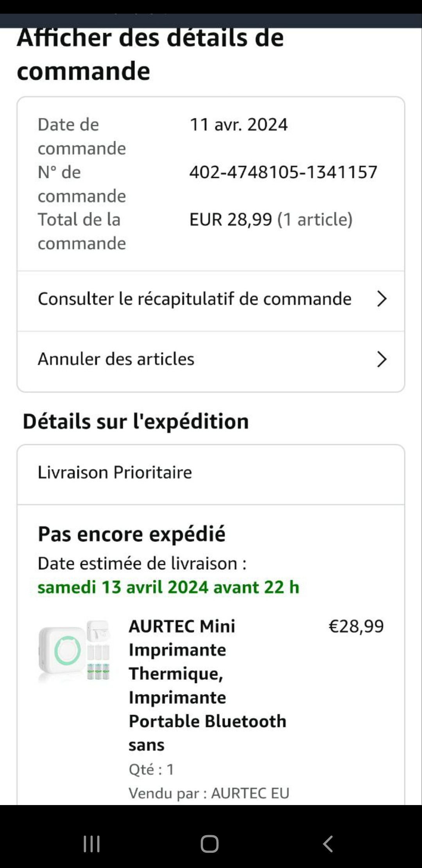Tap order total EUR 28,99 (1 article)

[271, 219]
